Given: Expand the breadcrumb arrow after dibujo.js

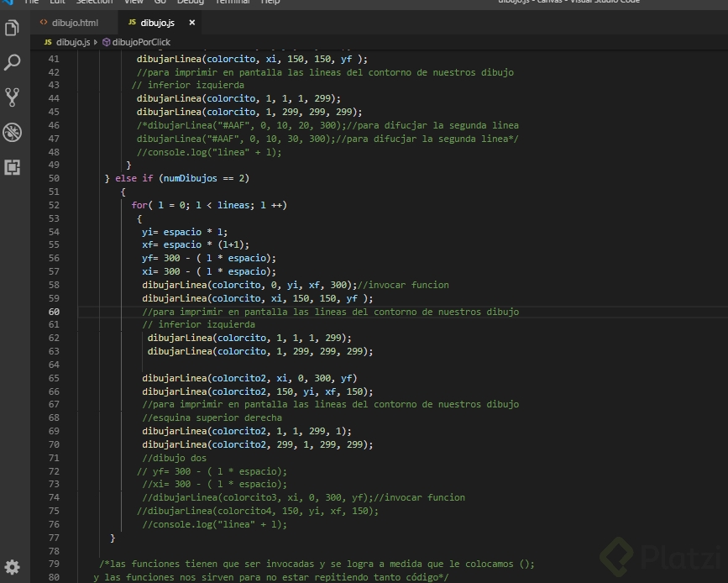Looking at the screenshot, I should (96, 42).
